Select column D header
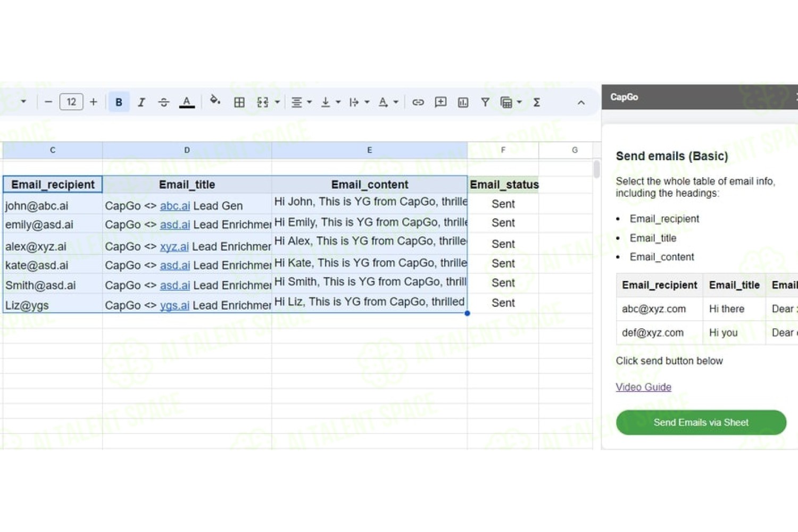 [x=187, y=151]
